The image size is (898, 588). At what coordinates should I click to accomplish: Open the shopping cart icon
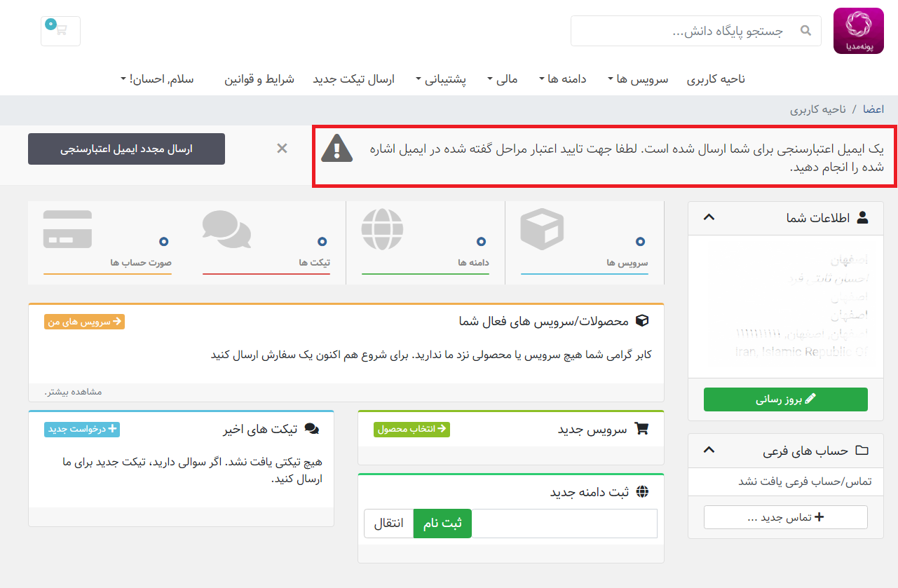(x=60, y=31)
